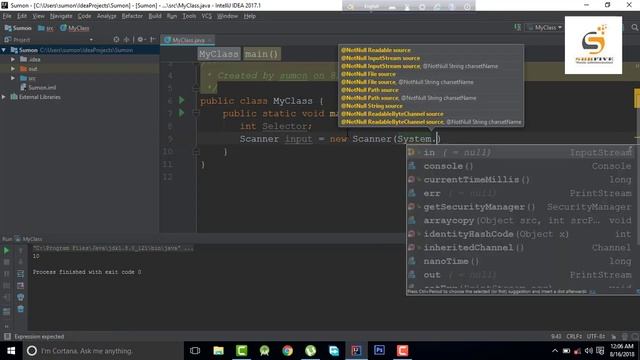Hide the Project panel with the hide icon
Viewport: 640px width, 360px height.
click(152, 40)
